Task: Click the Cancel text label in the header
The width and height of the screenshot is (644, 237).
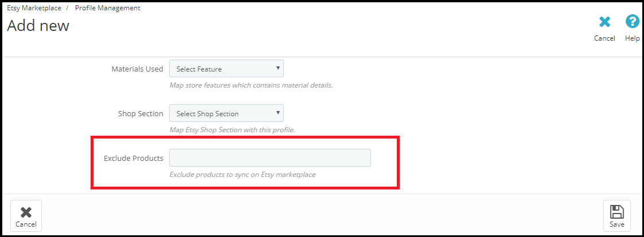Action: click(x=604, y=38)
